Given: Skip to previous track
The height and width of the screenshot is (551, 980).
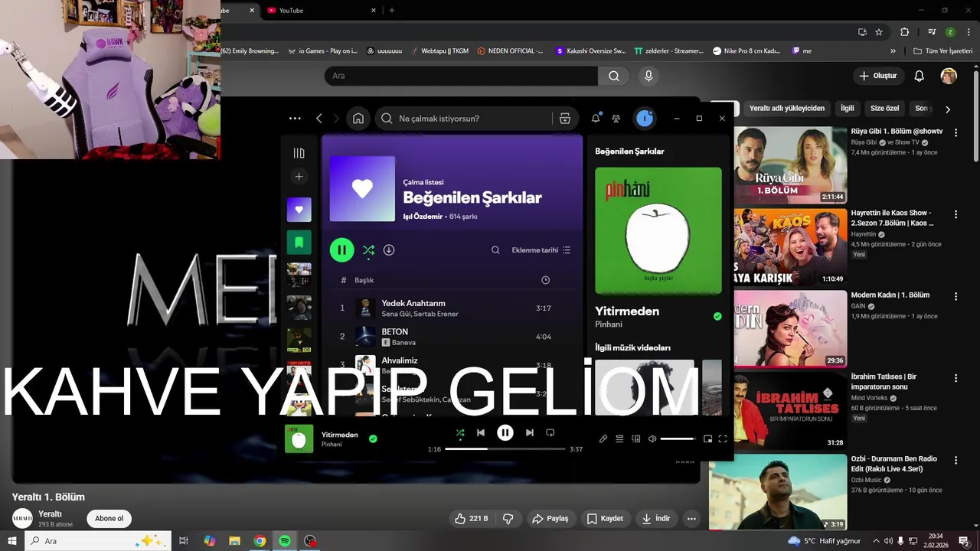Looking at the screenshot, I should pos(481,432).
